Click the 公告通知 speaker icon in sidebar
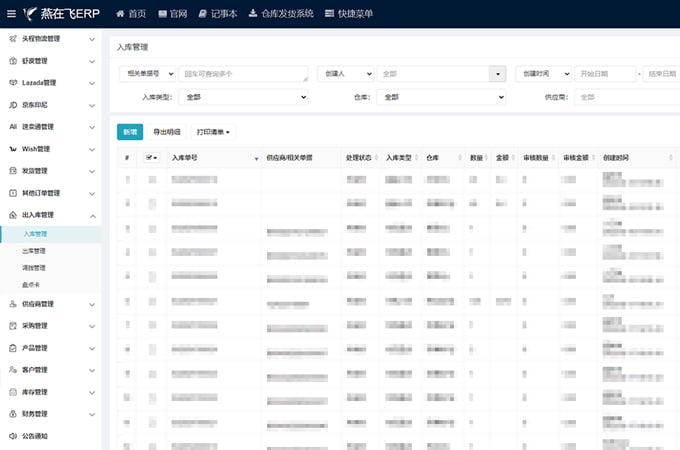680x450 pixels. (12, 436)
